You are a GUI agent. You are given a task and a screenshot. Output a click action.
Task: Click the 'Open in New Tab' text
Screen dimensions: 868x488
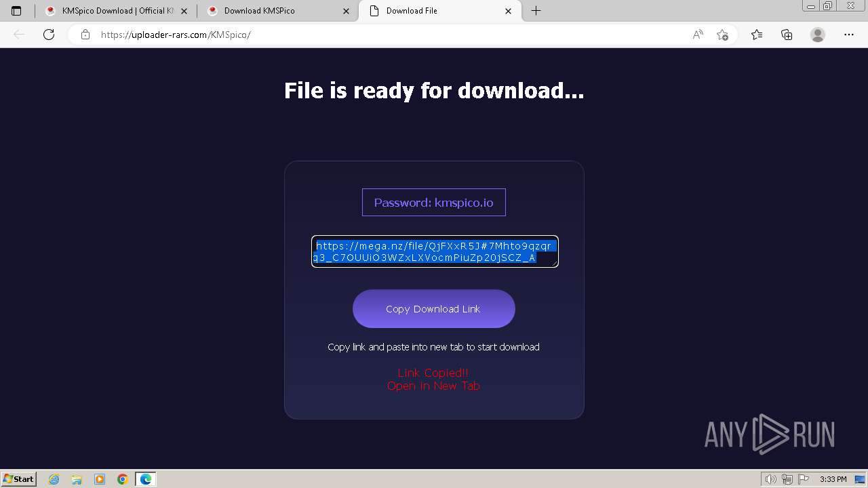[433, 386]
